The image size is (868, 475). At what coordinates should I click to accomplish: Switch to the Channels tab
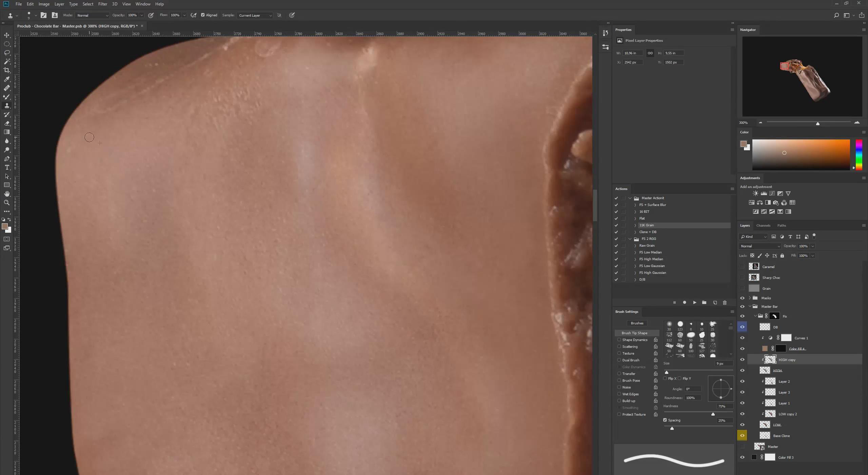point(763,225)
